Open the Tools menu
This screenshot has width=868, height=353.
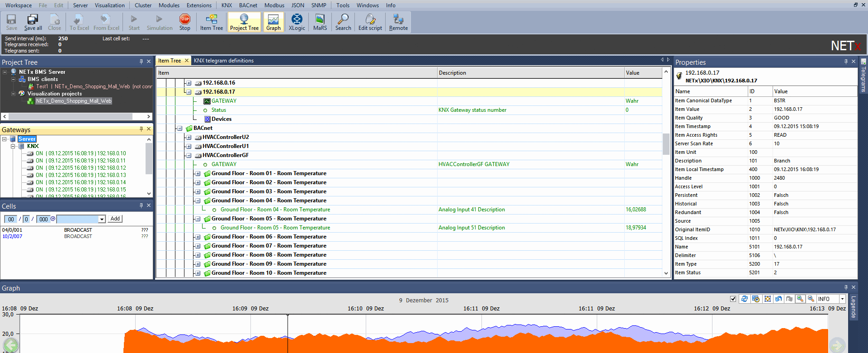(x=343, y=5)
